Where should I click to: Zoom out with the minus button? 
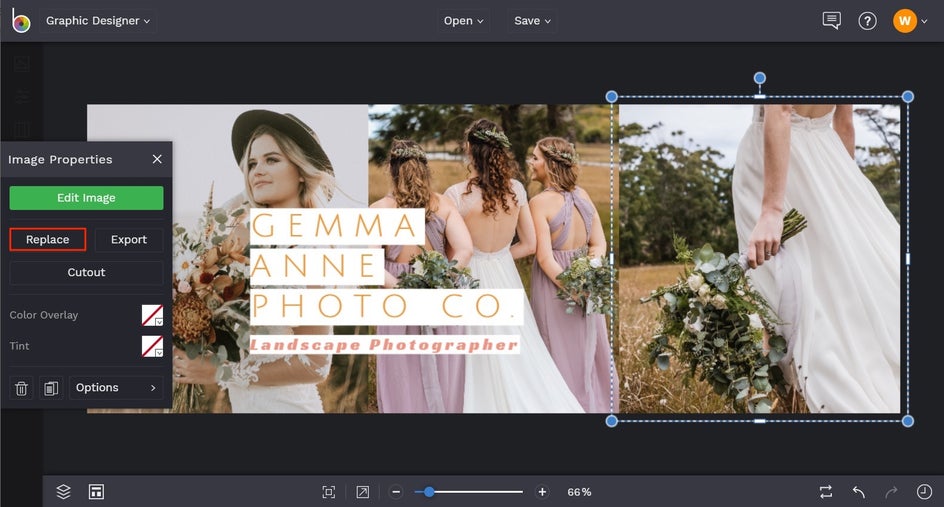pyautogui.click(x=396, y=492)
